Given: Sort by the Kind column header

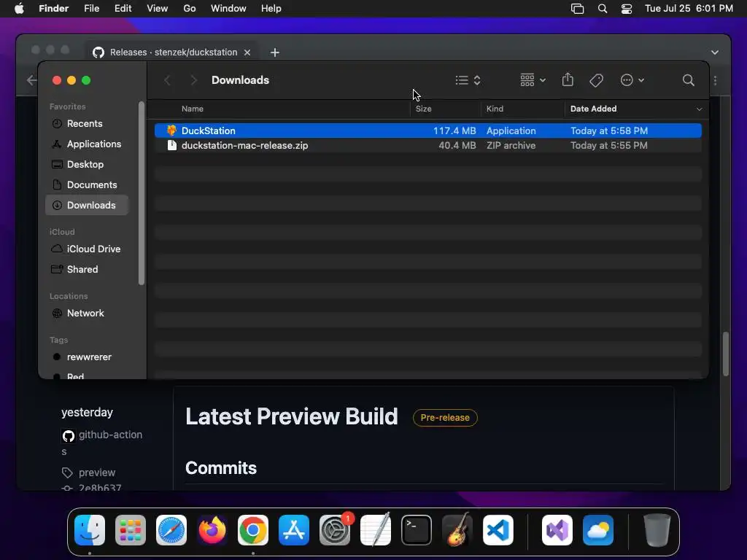Looking at the screenshot, I should 495,109.
